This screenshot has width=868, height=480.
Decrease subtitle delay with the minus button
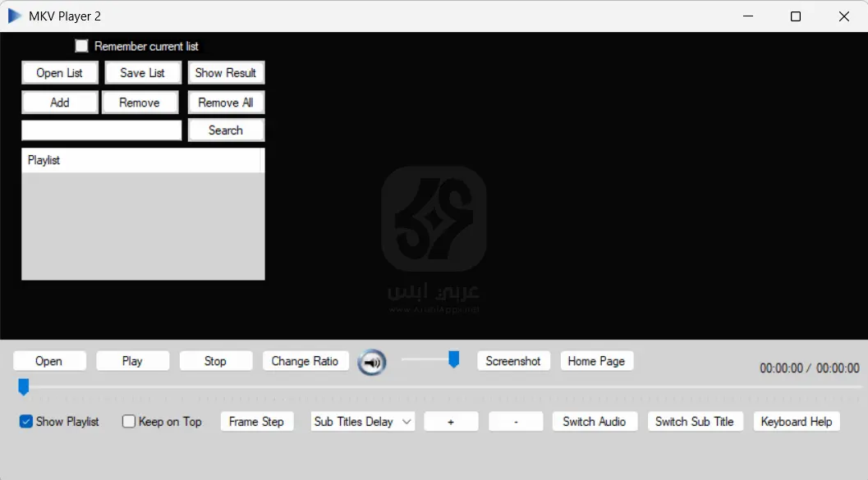pyautogui.click(x=515, y=421)
